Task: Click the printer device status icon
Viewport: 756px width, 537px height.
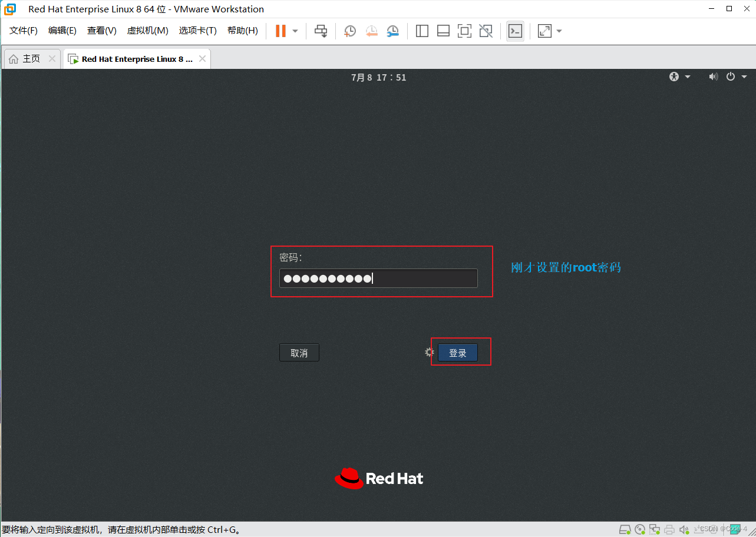Action: coord(669,529)
